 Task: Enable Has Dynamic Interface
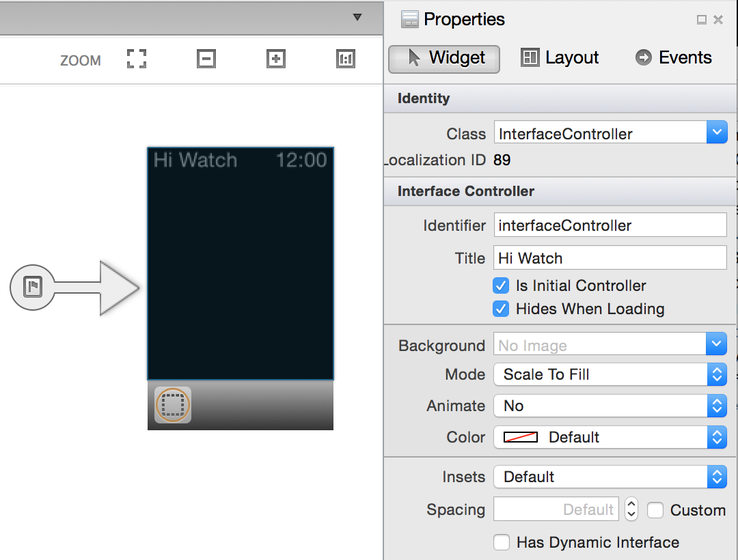tap(502, 542)
